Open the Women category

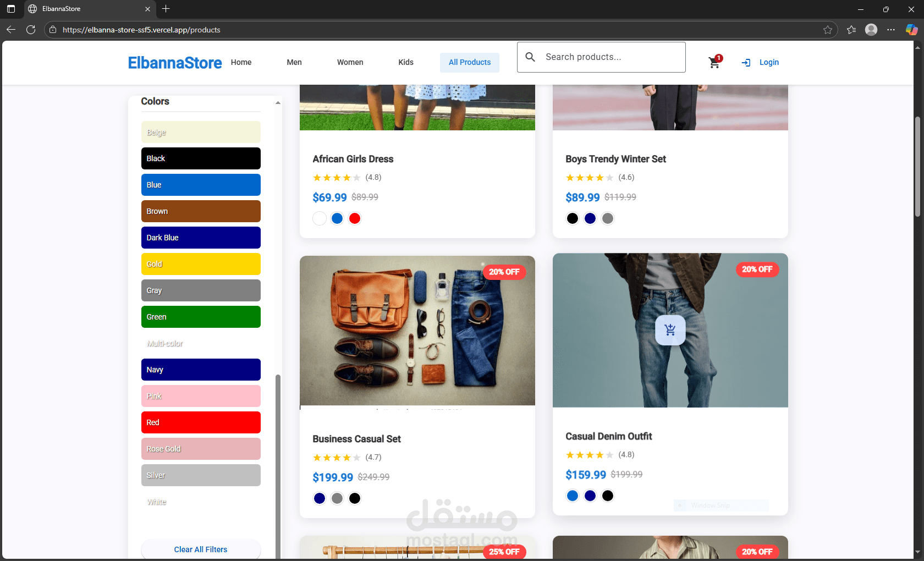tap(350, 62)
